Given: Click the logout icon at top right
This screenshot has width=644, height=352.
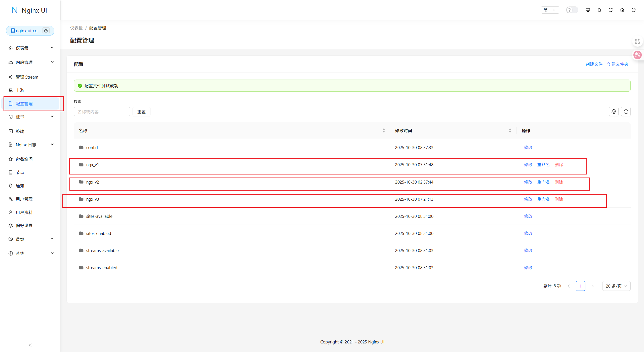Looking at the screenshot, I should pyautogui.click(x=634, y=10).
